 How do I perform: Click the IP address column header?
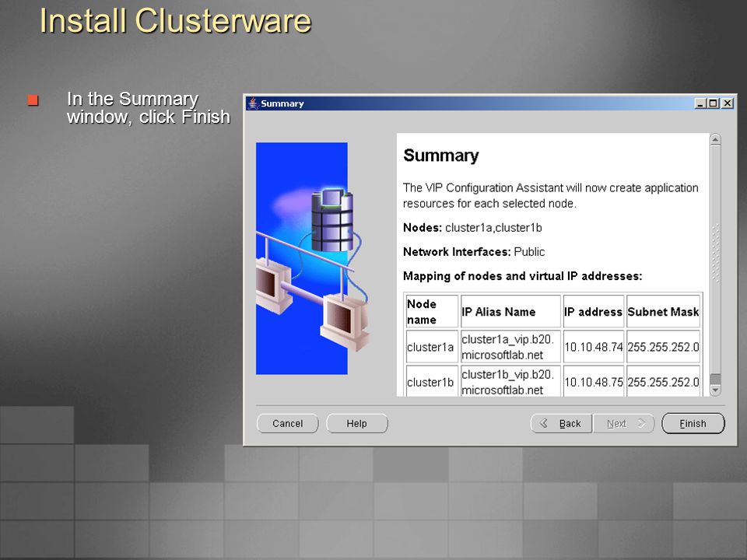pos(593,311)
